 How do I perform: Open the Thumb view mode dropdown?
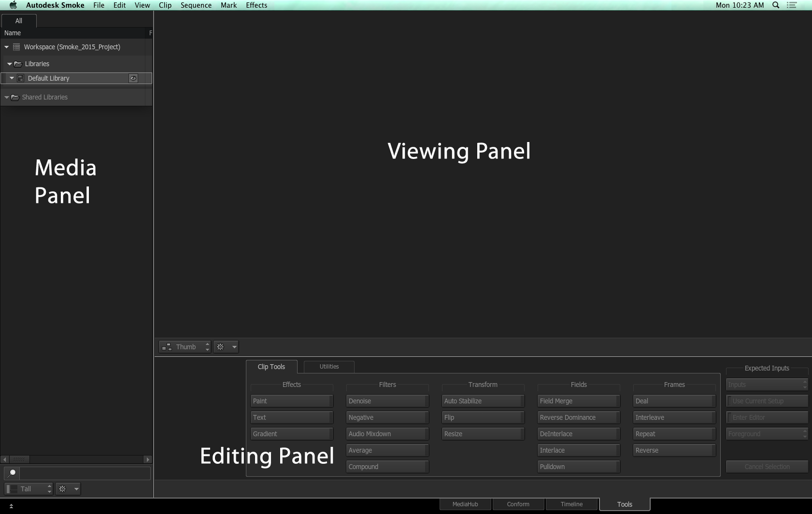click(x=185, y=347)
